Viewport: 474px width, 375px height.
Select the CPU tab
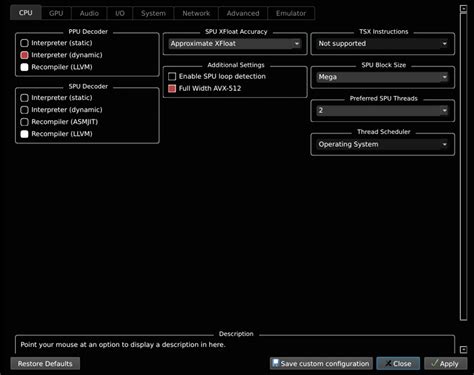(26, 13)
